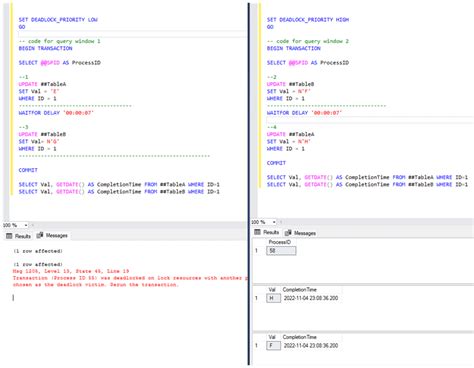Click CompletionTime header in the F result grid
The image size is (474, 368).
[x=299, y=337]
